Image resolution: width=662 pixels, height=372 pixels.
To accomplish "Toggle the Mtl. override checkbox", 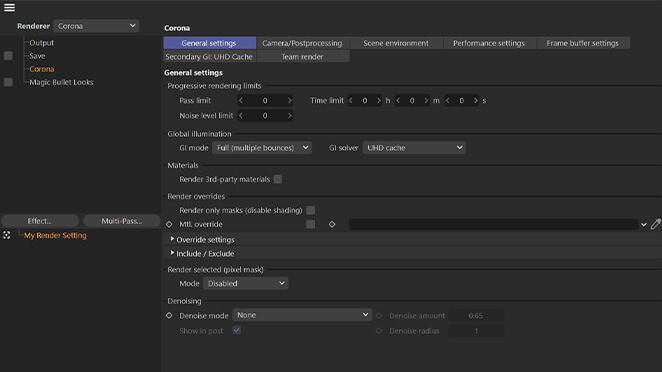I will [x=311, y=224].
